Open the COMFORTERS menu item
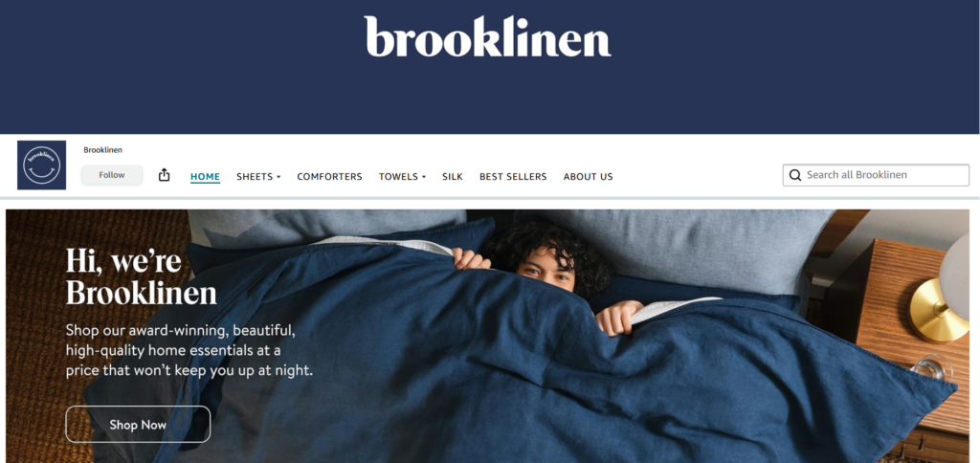The image size is (980, 463). [x=329, y=177]
